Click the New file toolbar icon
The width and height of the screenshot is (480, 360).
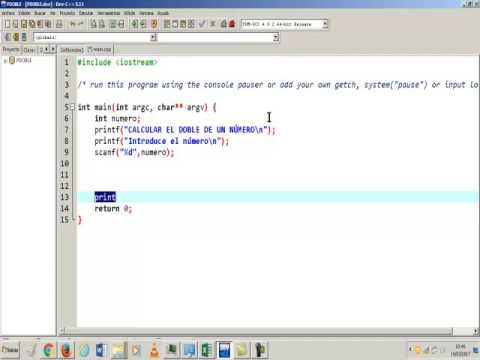[7, 24]
